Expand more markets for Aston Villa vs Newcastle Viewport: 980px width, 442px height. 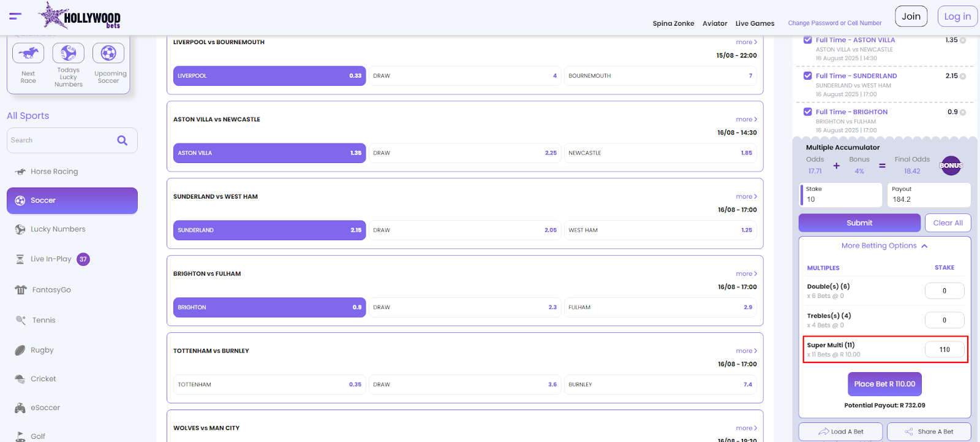pos(746,120)
